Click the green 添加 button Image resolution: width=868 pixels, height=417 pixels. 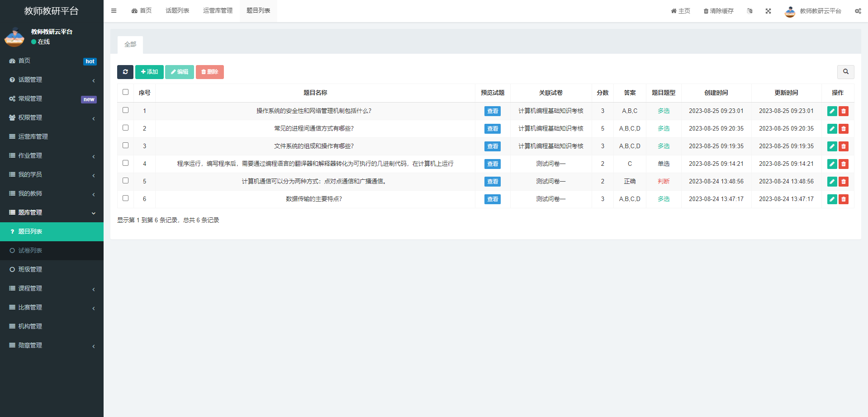[x=149, y=72]
